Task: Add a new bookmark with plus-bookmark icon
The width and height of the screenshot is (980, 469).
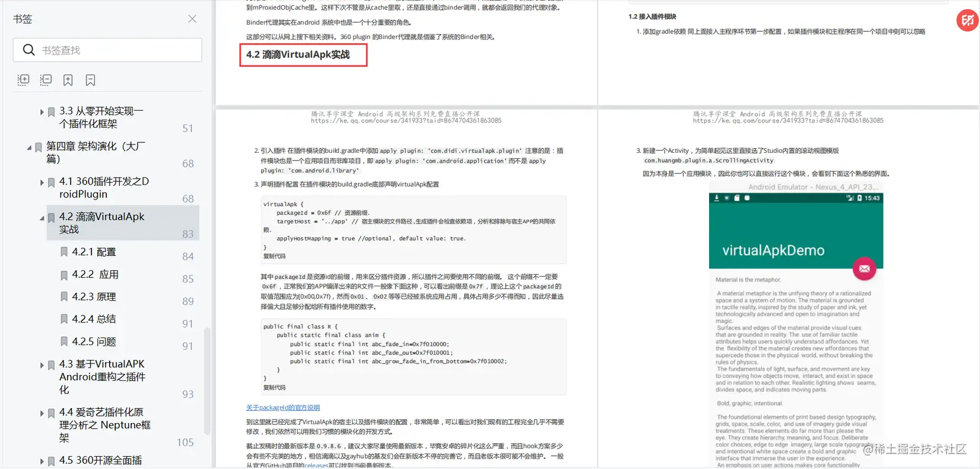Action: (68, 80)
